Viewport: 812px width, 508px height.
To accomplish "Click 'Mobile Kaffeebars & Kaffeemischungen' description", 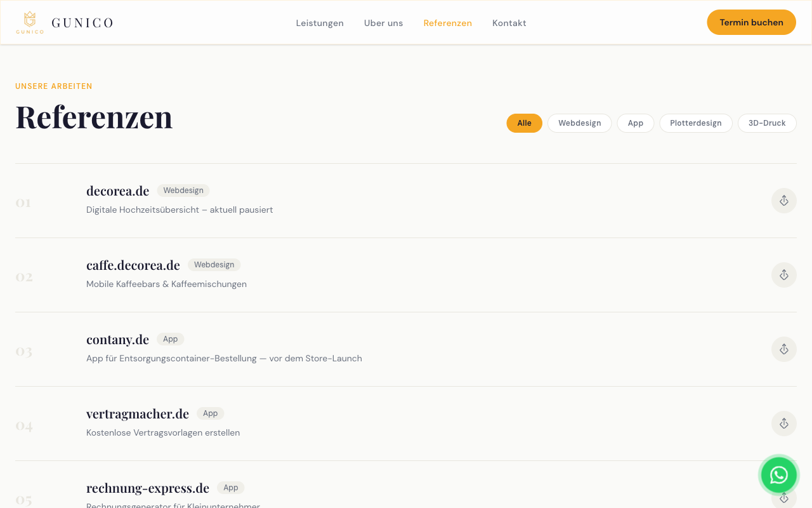I will [x=166, y=284].
